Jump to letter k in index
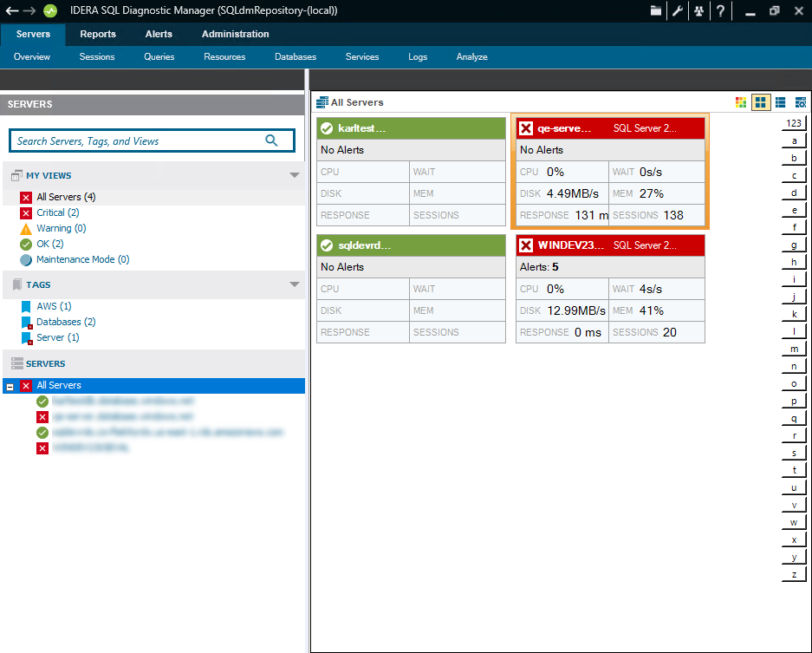 [793, 314]
